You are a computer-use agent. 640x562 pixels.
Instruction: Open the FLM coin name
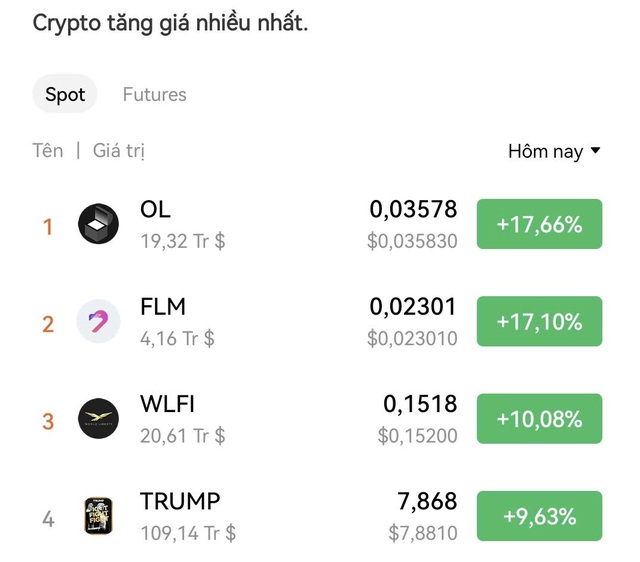pyautogui.click(x=163, y=307)
